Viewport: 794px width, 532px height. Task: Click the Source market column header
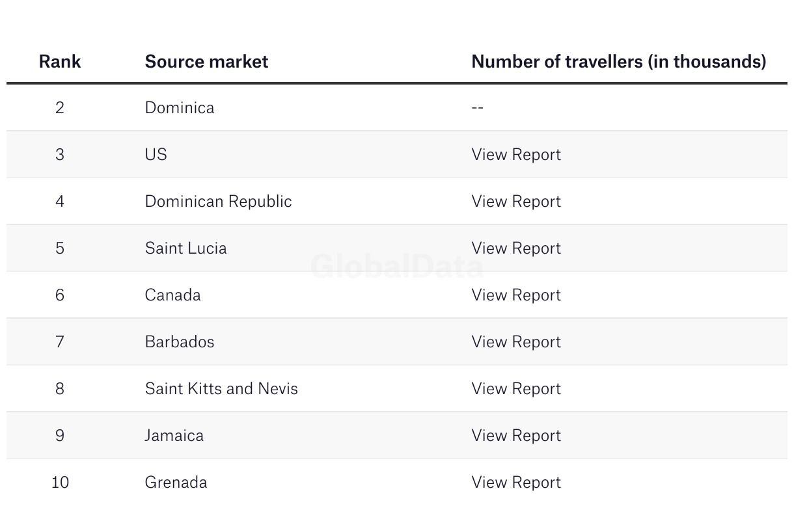pos(206,61)
